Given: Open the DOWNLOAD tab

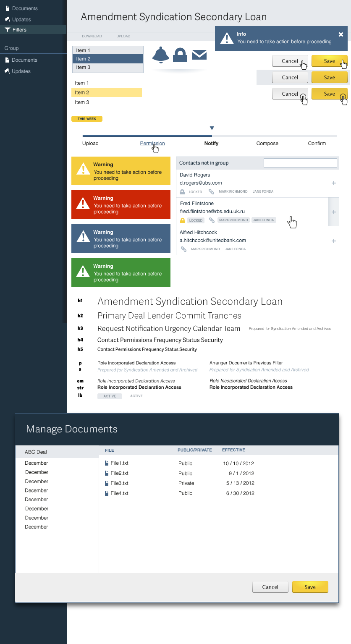Looking at the screenshot, I should [x=92, y=36].
